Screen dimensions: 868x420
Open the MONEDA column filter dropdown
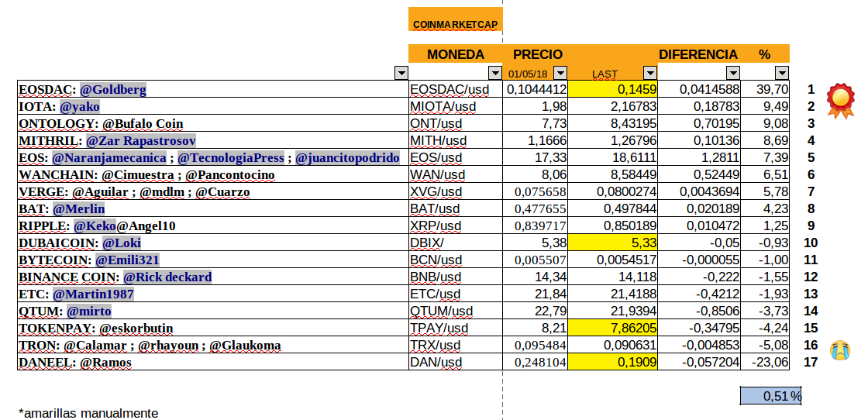tap(494, 74)
